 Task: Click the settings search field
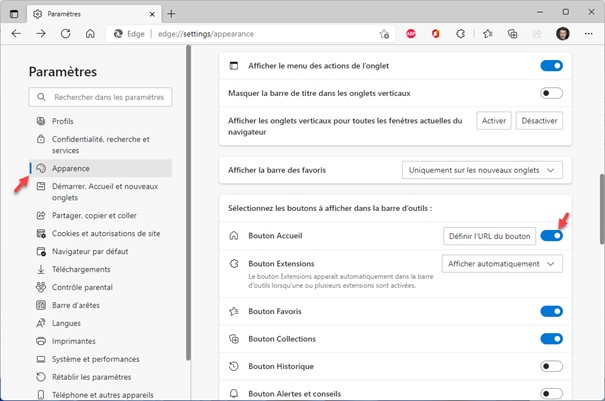click(x=100, y=97)
